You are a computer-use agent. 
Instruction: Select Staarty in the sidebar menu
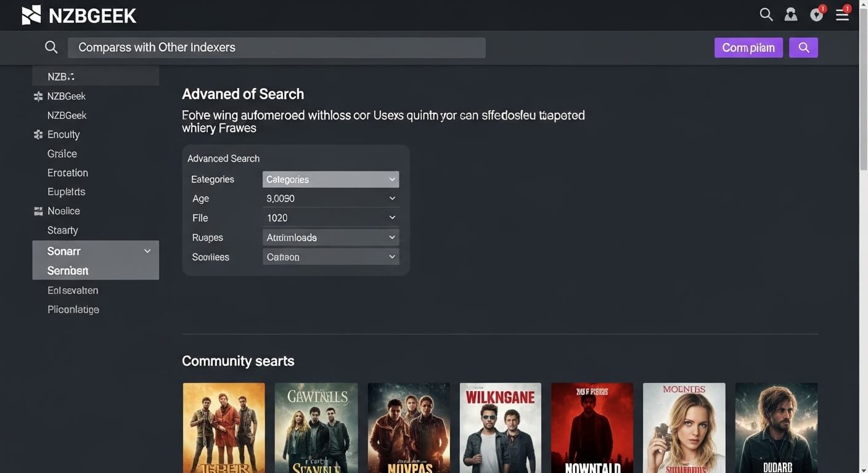point(63,230)
